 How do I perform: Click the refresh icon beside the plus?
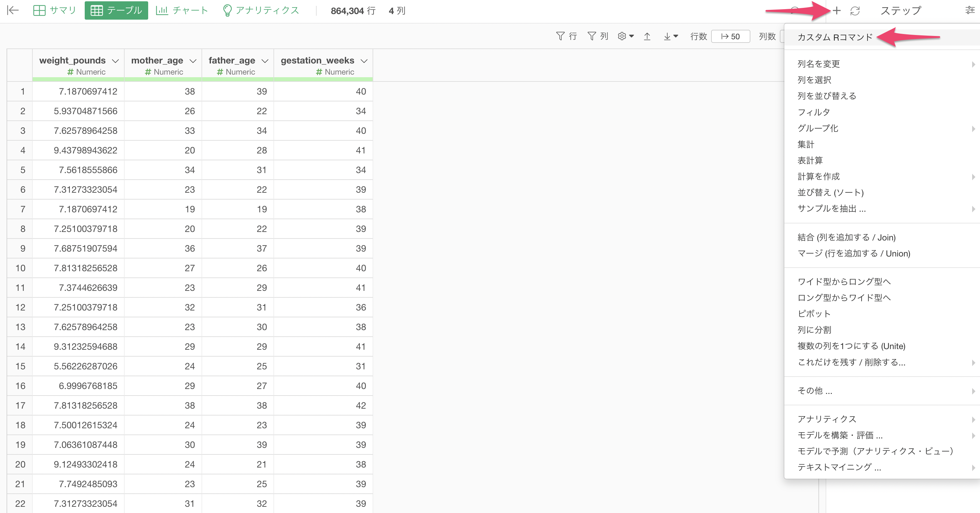click(855, 11)
